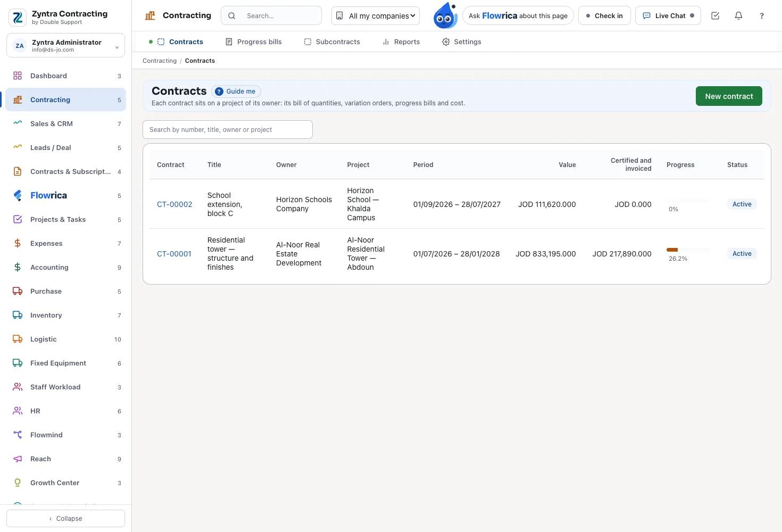Open the notifications bell icon
This screenshot has width=782, height=532.
pos(738,16)
